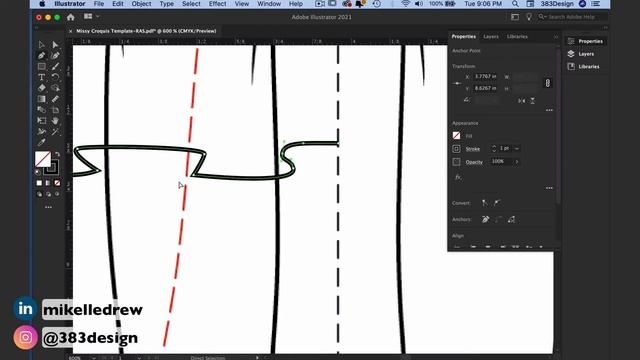Open the Object menu
This screenshot has height=360, width=640.
(141, 4)
